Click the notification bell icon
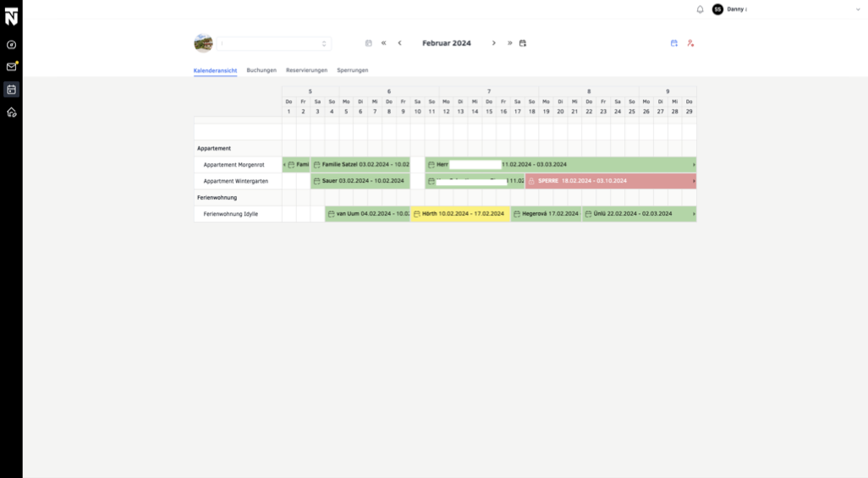Viewport: 868px width, 478px height. (x=700, y=9)
